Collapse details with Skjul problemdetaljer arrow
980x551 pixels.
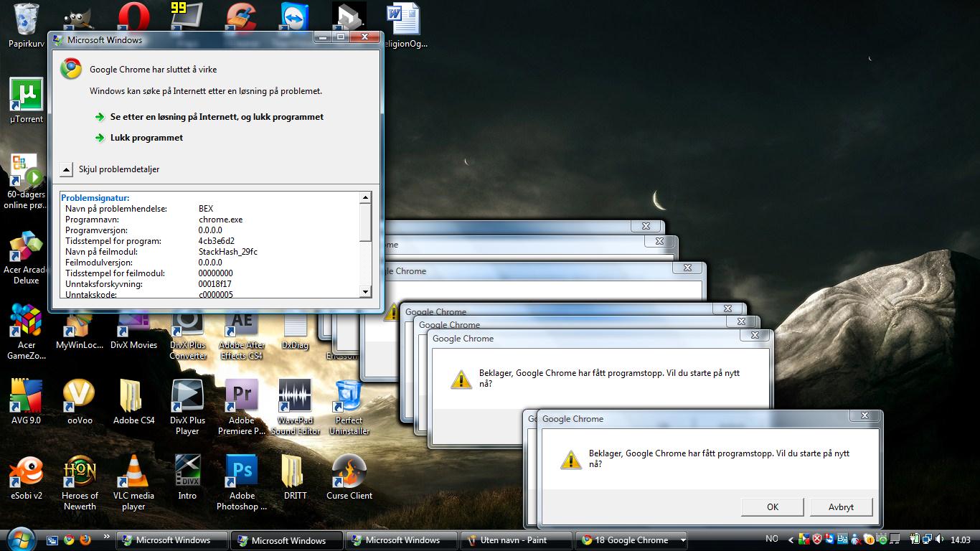coord(67,169)
